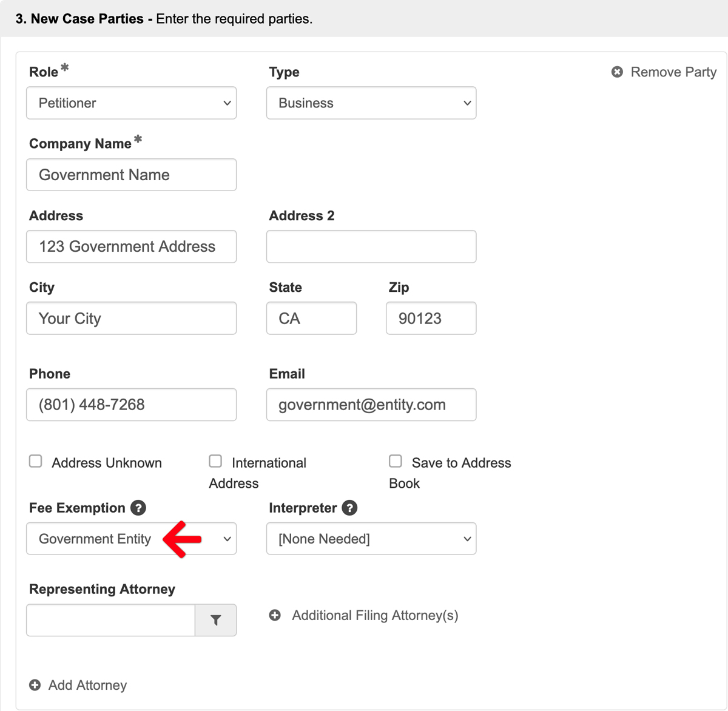Image resolution: width=728 pixels, height=711 pixels.
Task: Click the Email address input field
Action: [371, 405]
